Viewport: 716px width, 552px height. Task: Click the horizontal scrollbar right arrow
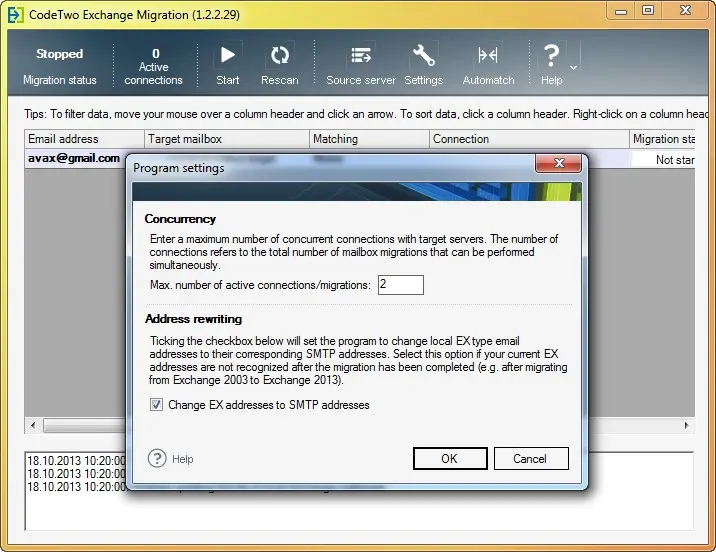[686, 426]
